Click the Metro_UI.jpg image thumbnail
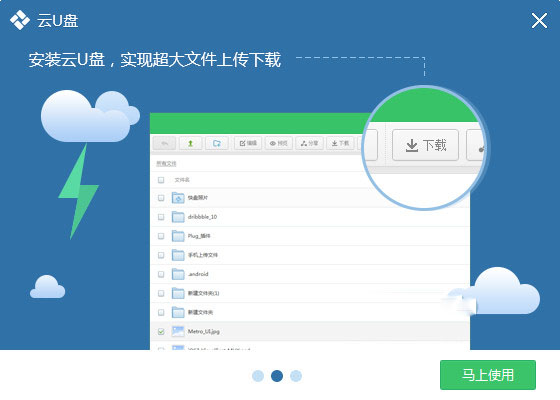560x400 pixels. [x=178, y=331]
